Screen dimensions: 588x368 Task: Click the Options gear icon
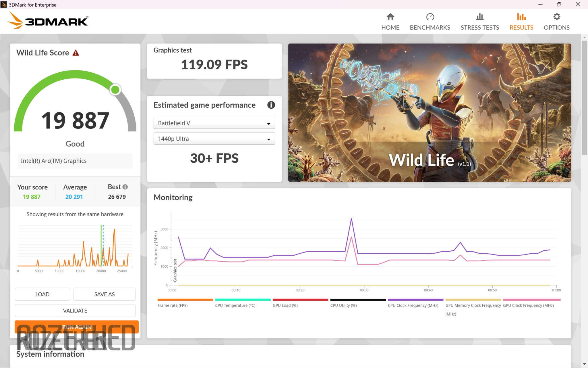click(556, 17)
